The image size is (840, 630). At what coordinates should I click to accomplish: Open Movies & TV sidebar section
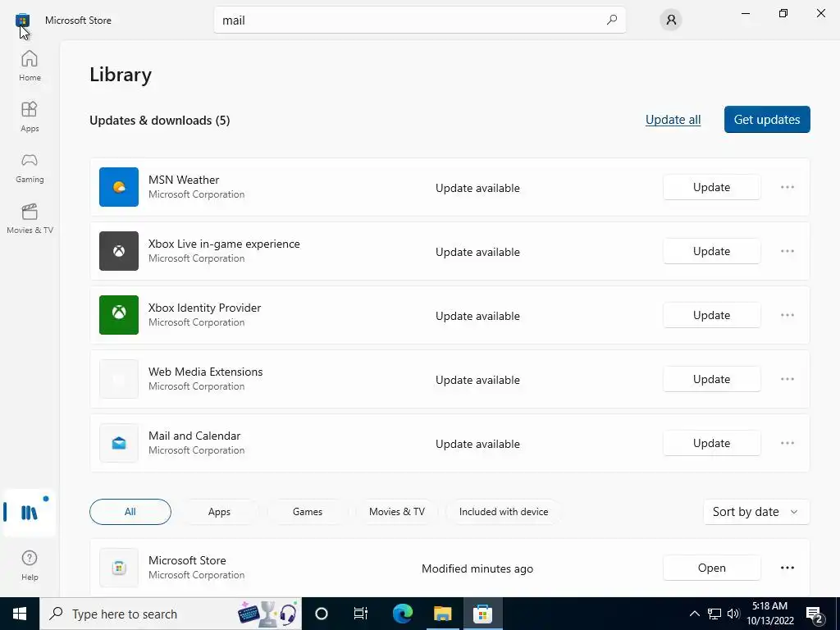coord(30,218)
